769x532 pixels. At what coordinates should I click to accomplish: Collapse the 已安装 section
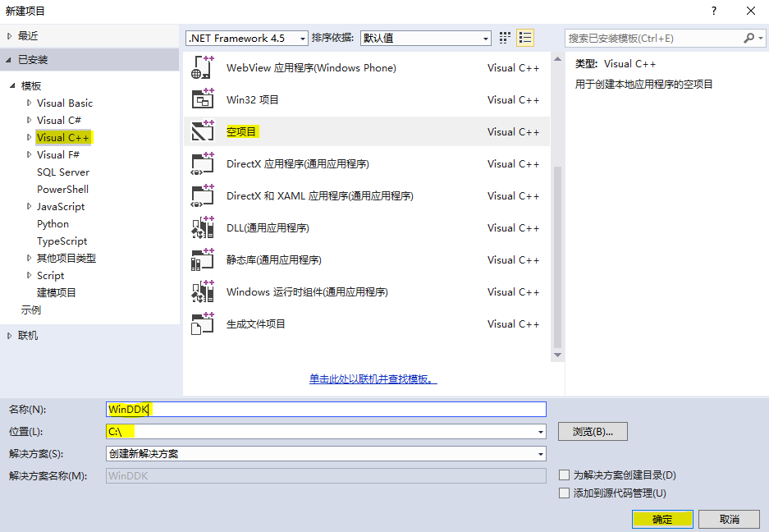(8, 60)
